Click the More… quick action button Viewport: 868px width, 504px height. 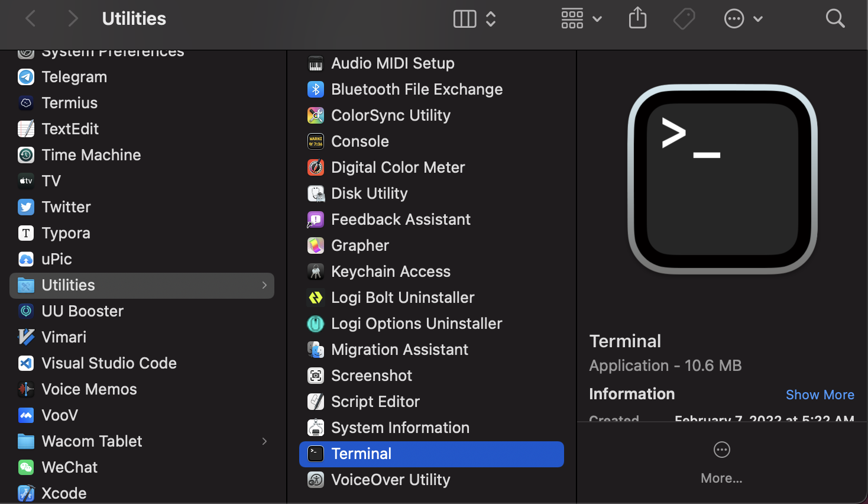tap(721, 463)
